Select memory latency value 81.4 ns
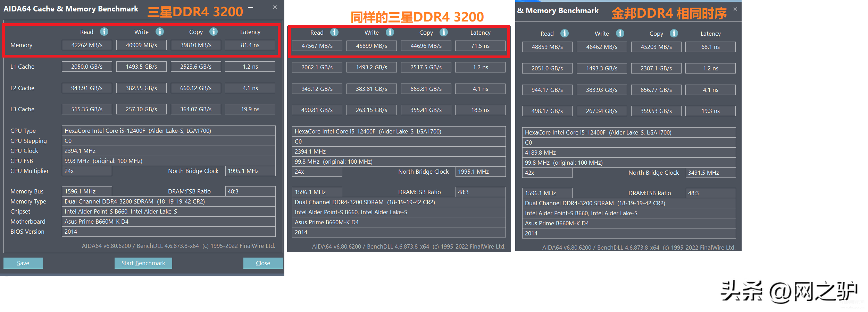868x312 pixels. tap(250, 45)
